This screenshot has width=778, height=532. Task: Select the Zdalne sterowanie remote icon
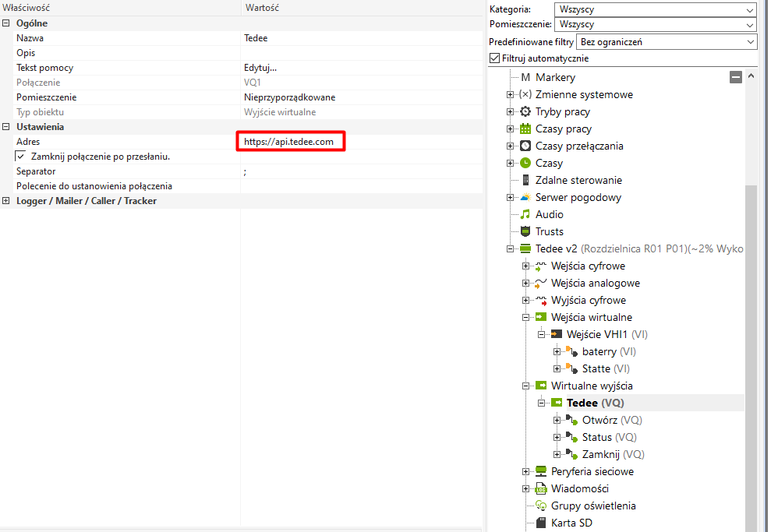[x=525, y=180]
